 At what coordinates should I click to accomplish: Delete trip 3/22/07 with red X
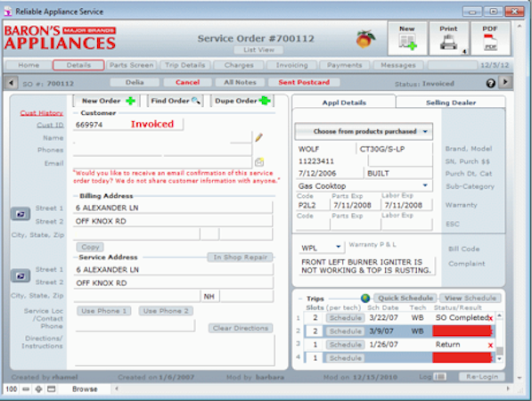coord(491,318)
